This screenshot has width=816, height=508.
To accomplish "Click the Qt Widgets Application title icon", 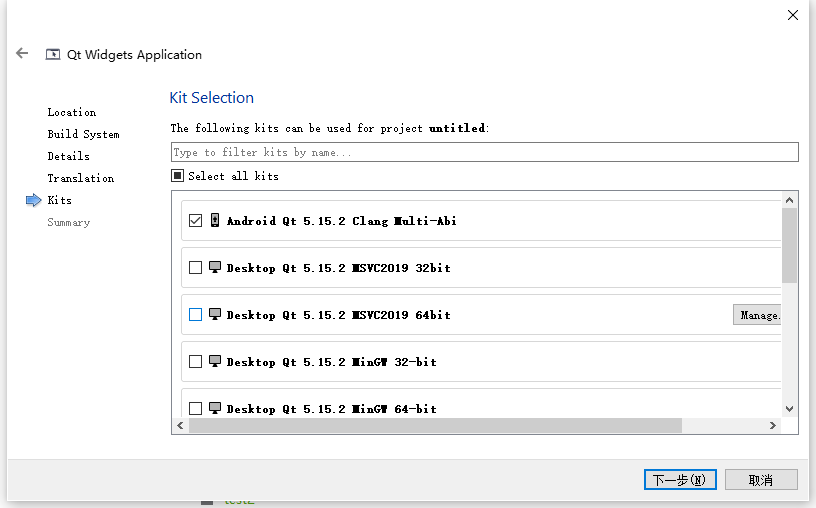I will click(53, 55).
